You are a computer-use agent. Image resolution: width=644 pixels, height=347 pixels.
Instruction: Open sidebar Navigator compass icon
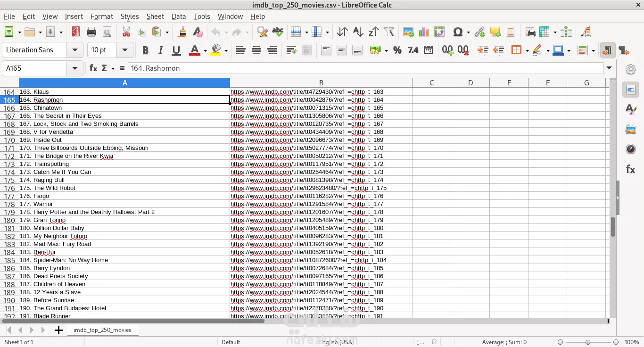pyautogui.click(x=631, y=149)
